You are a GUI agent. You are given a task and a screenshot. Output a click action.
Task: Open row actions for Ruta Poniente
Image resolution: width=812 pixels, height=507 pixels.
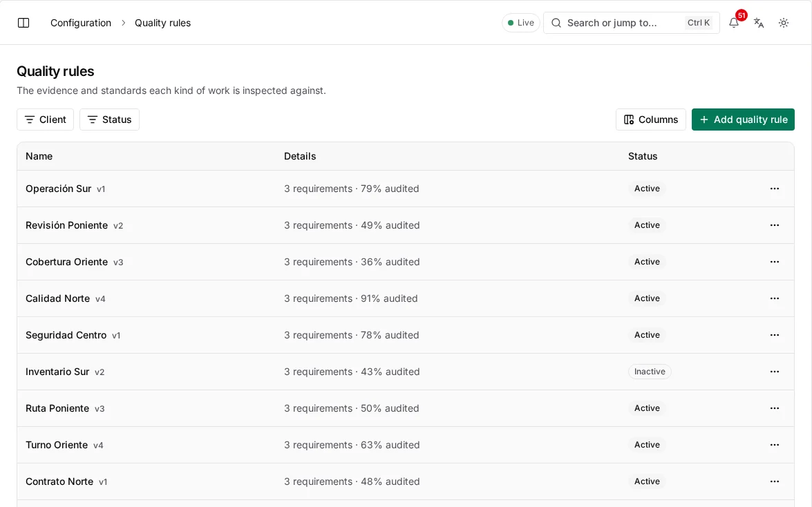pyautogui.click(x=774, y=408)
